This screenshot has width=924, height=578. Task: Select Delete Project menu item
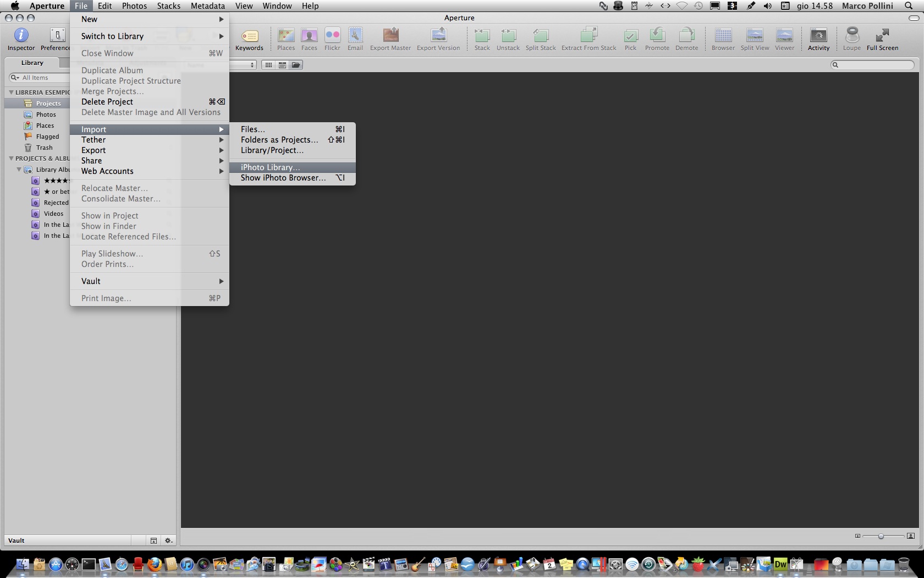click(150, 102)
